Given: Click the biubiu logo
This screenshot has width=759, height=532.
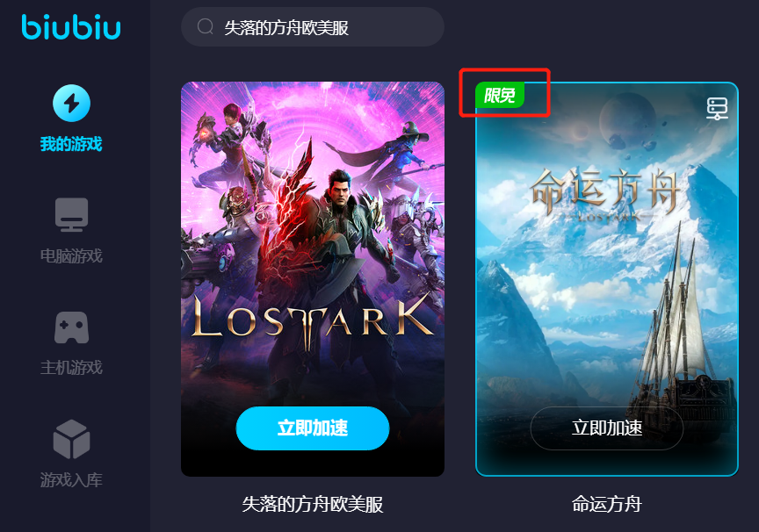Looking at the screenshot, I should click(x=71, y=26).
